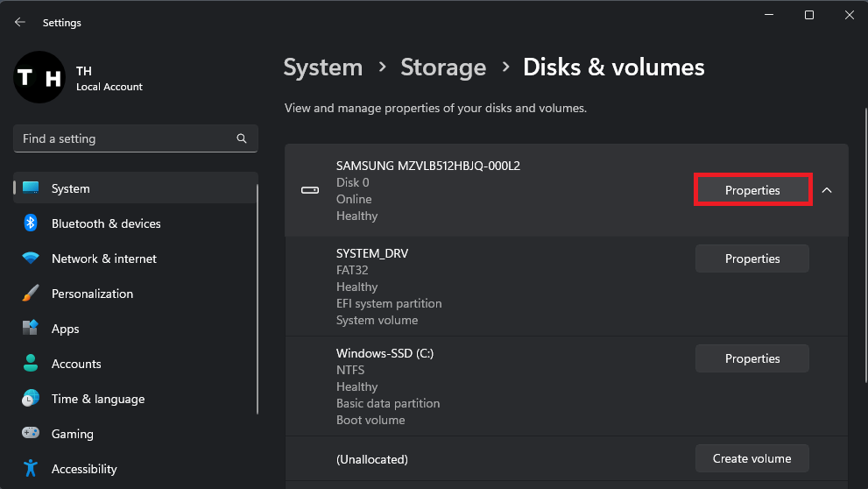Image resolution: width=868 pixels, height=489 pixels.
Task: Click the Find a setting search box
Action: [x=123, y=138]
